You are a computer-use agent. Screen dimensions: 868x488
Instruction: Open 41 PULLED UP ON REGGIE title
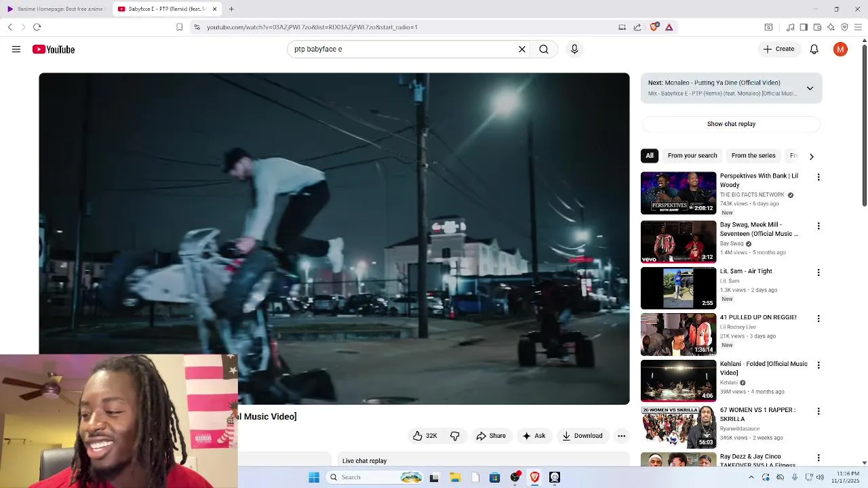758,317
